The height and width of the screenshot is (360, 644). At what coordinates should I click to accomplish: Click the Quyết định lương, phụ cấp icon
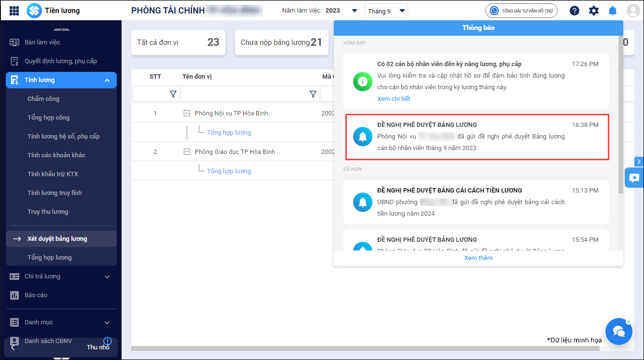click(14, 61)
